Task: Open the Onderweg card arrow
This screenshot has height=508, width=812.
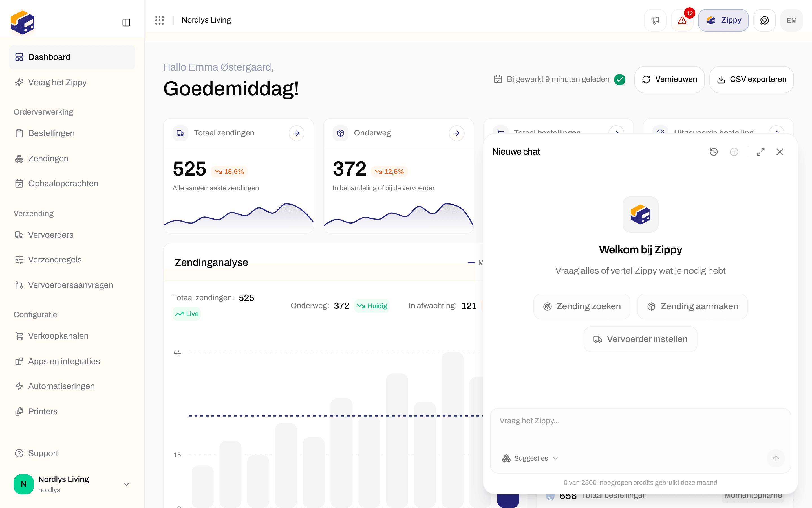Action: point(457,133)
